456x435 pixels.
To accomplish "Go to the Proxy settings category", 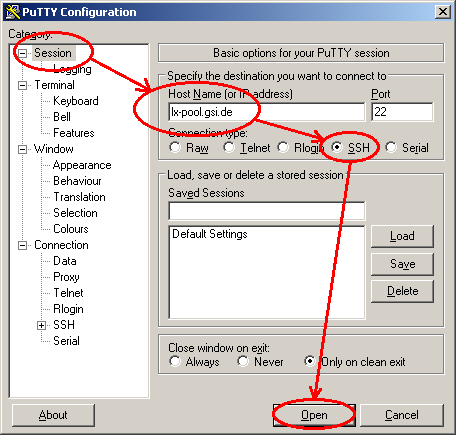I will (66, 277).
